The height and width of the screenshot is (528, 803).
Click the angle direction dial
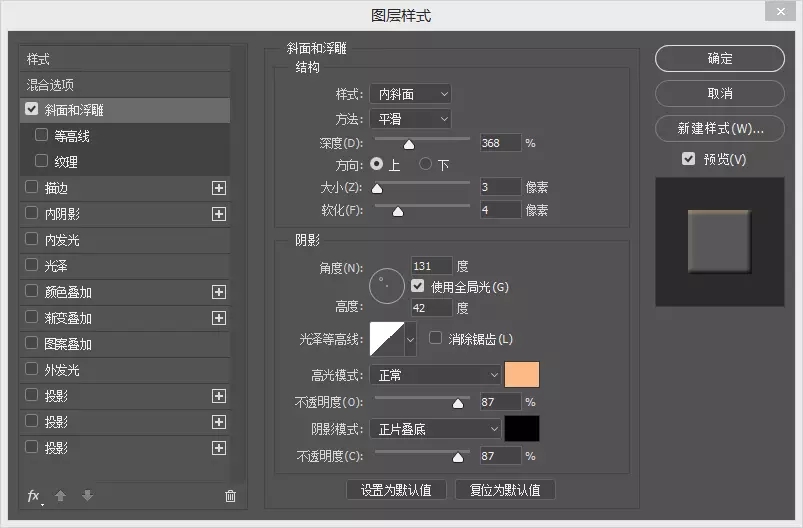tap(387, 286)
